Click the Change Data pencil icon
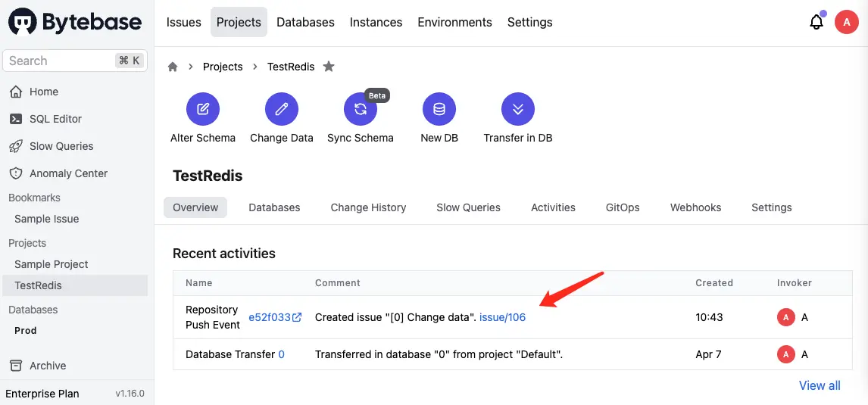The width and height of the screenshot is (868, 405). click(x=282, y=109)
